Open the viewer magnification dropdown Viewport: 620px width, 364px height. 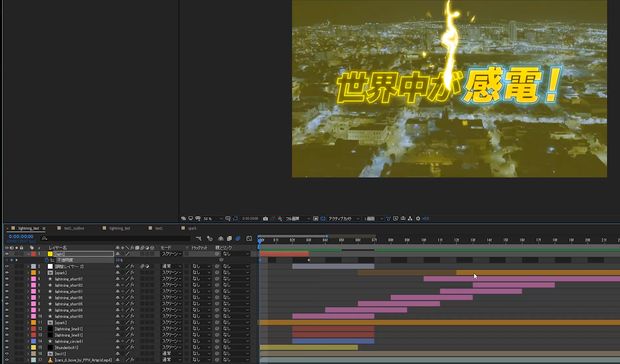213,219
